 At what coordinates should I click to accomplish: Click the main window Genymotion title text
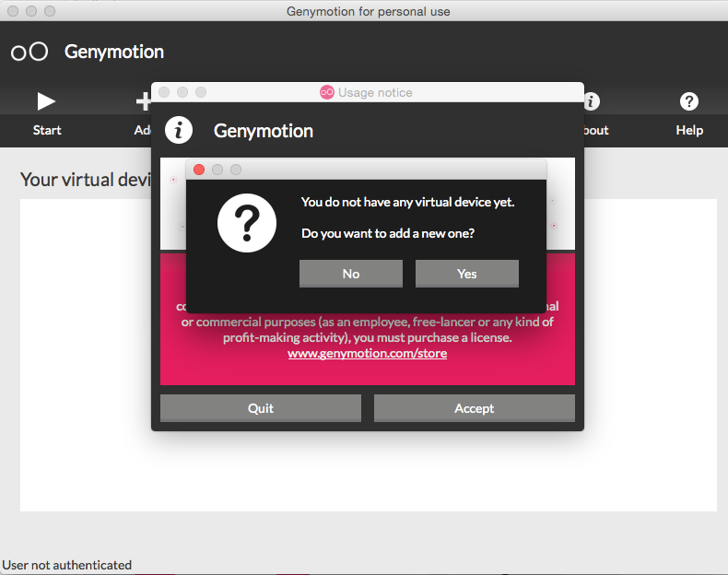click(114, 52)
